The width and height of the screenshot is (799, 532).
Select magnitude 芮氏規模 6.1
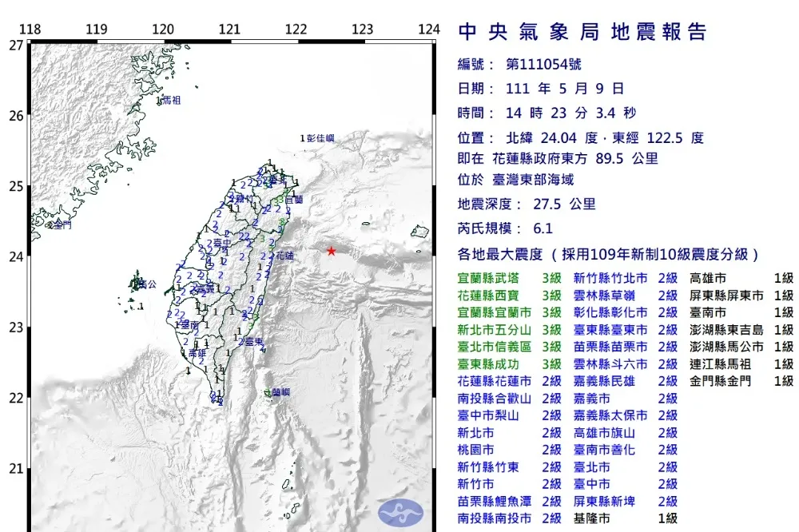pyautogui.click(x=505, y=228)
